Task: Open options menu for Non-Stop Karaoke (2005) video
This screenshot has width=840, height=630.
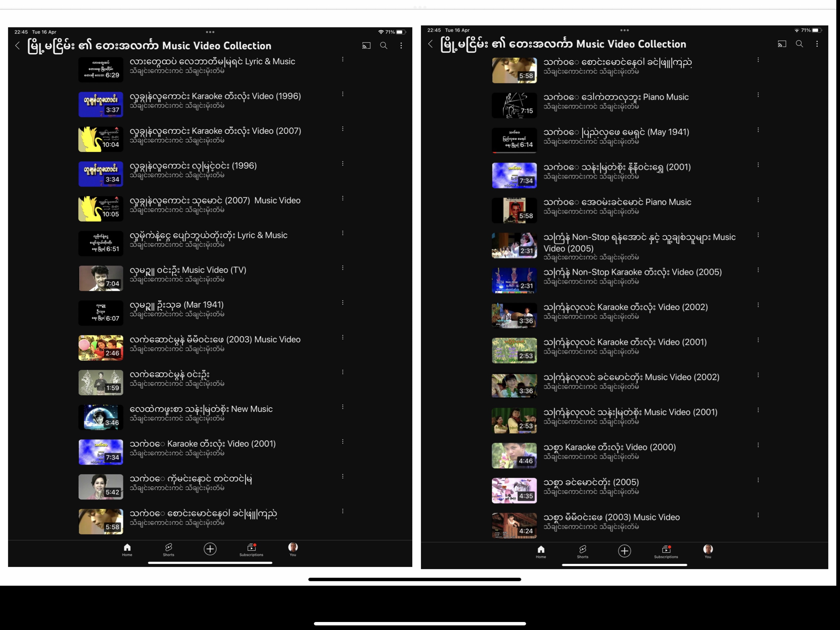Action: pyautogui.click(x=758, y=270)
